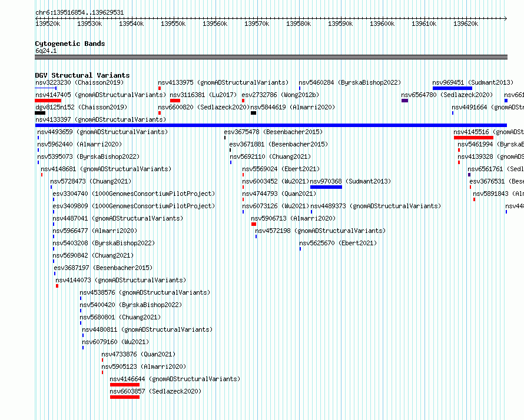The height and width of the screenshot is (420, 524).
Task: Select nsv4493659 gnomAD variant label
Action: (x=102, y=132)
